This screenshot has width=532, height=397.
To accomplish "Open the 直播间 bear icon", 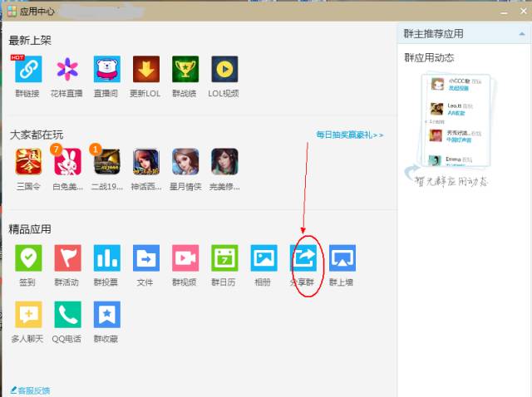I will click(107, 69).
